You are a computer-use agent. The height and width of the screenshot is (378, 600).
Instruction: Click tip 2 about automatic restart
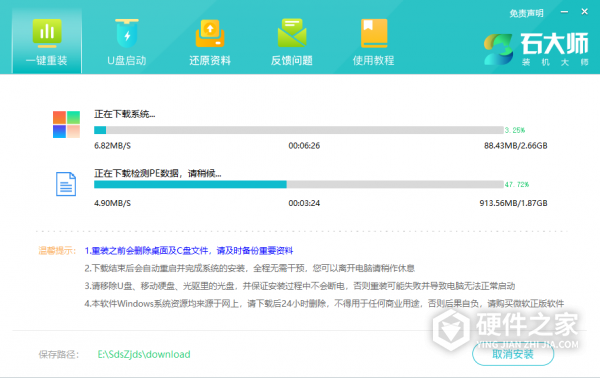click(x=249, y=268)
